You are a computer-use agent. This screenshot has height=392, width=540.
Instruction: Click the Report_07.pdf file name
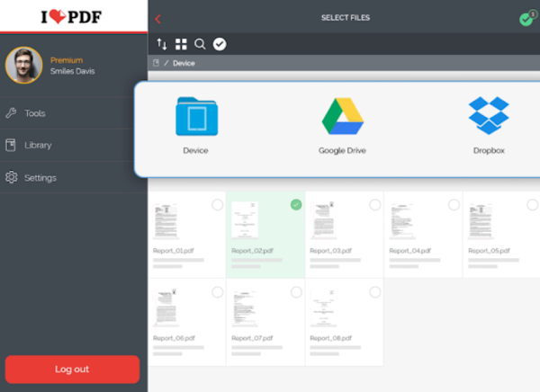(252, 338)
